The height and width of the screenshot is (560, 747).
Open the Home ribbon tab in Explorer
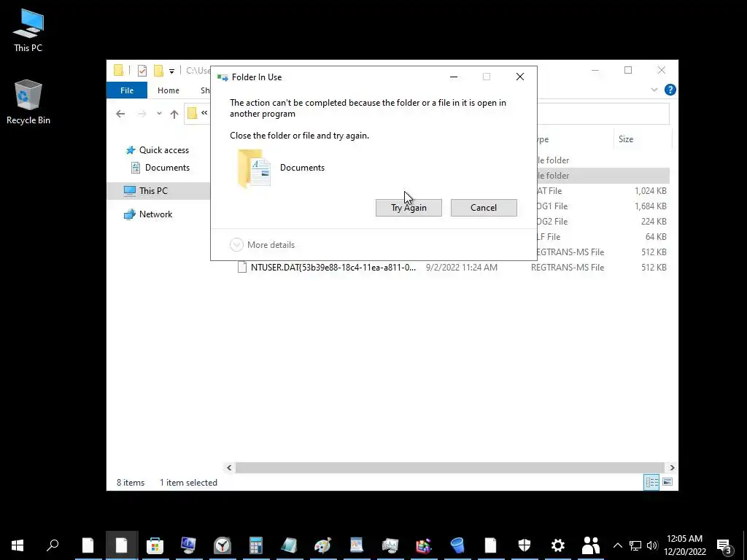pos(169,90)
